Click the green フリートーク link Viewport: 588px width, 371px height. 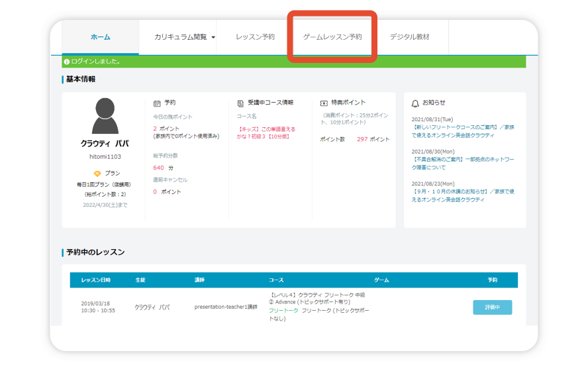pos(283,311)
